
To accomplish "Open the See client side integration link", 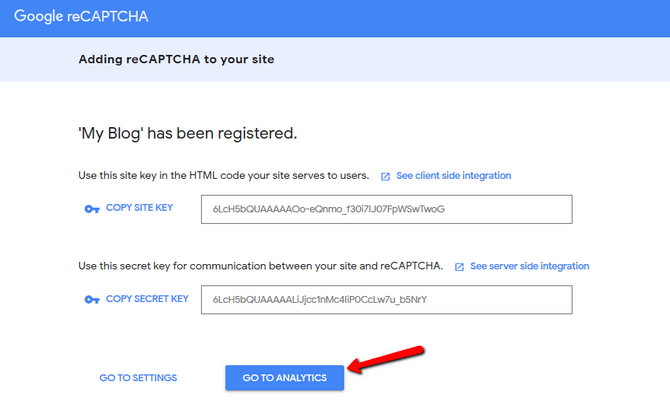I will 453,176.
